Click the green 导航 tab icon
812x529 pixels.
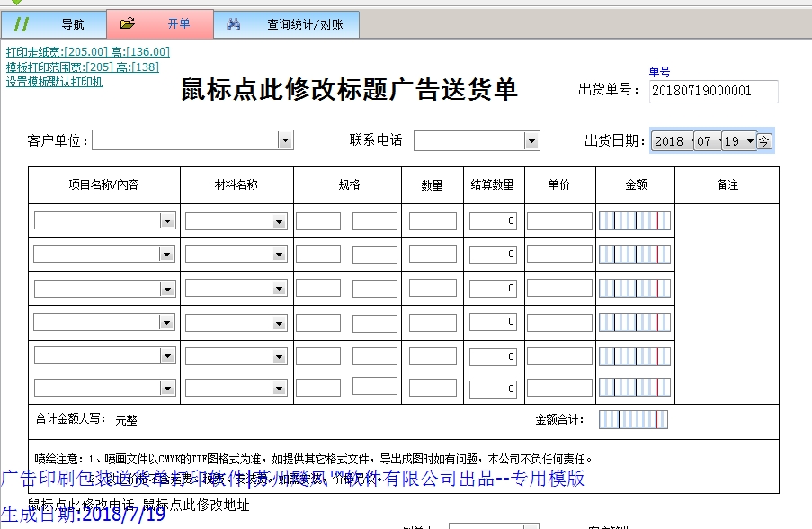tap(22, 24)
